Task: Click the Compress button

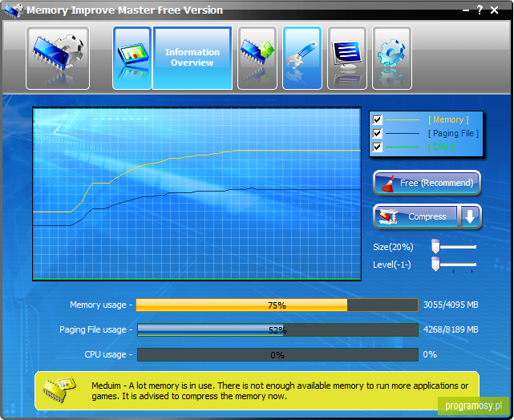Action: tap(415, 216)
